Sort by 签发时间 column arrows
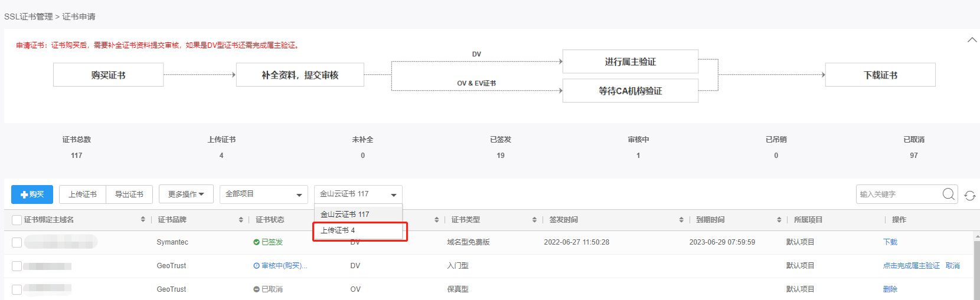Viewport: 980px width, 300px height. click(x=681, y=219)
